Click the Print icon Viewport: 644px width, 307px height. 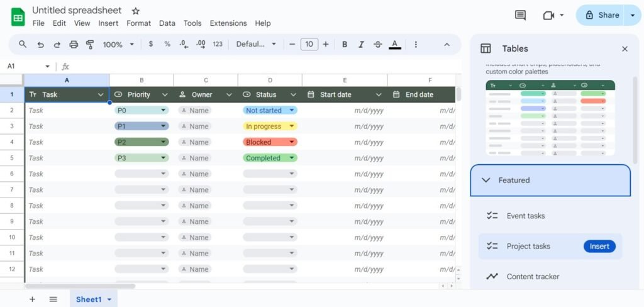click(74, 45)
